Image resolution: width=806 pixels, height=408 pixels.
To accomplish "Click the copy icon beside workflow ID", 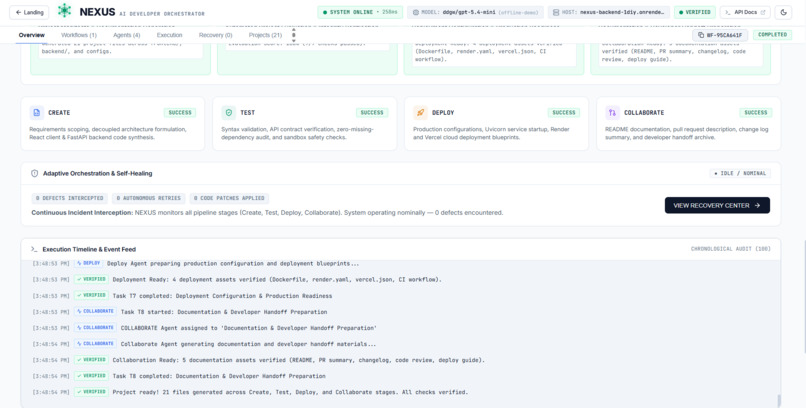I will (701, 35).
